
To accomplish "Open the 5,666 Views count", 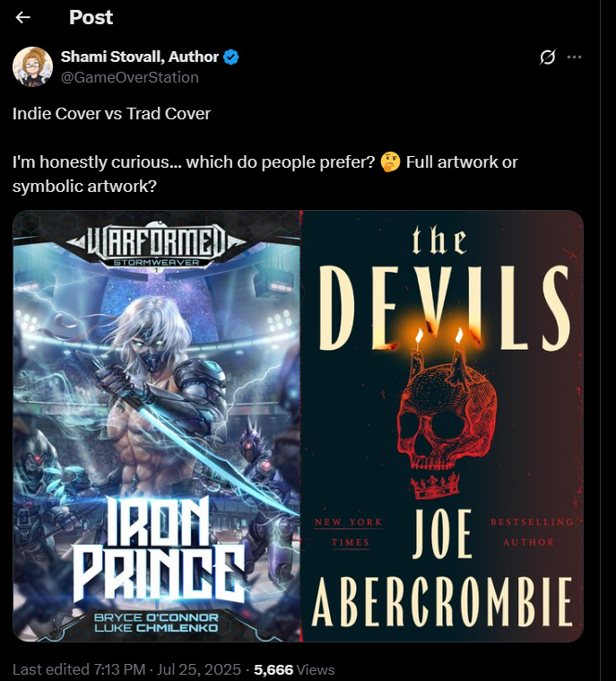I will coord(294,669).
